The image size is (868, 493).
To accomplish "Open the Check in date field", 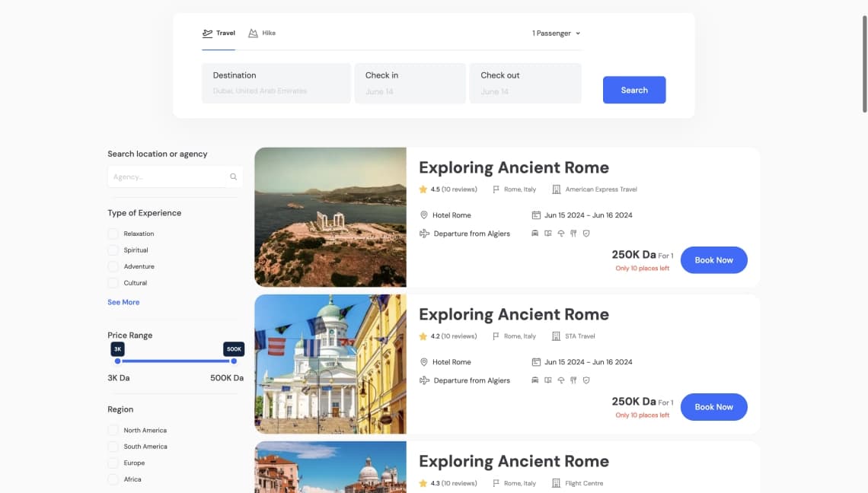I will (410, 83).
